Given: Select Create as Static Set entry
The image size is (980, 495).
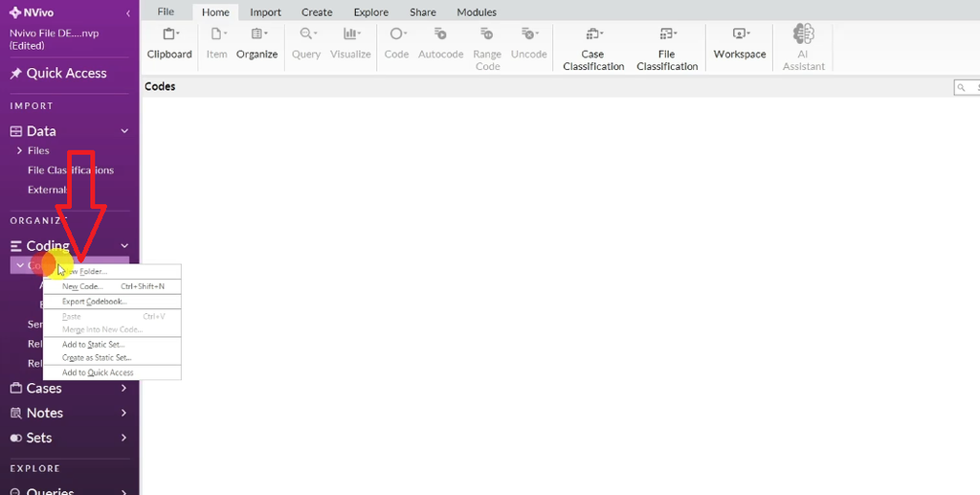Looking at the screenshot, I should [113, 358].
